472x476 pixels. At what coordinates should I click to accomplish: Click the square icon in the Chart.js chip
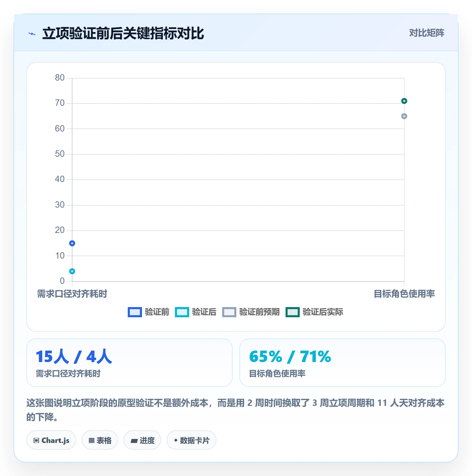tap(36, 441)
